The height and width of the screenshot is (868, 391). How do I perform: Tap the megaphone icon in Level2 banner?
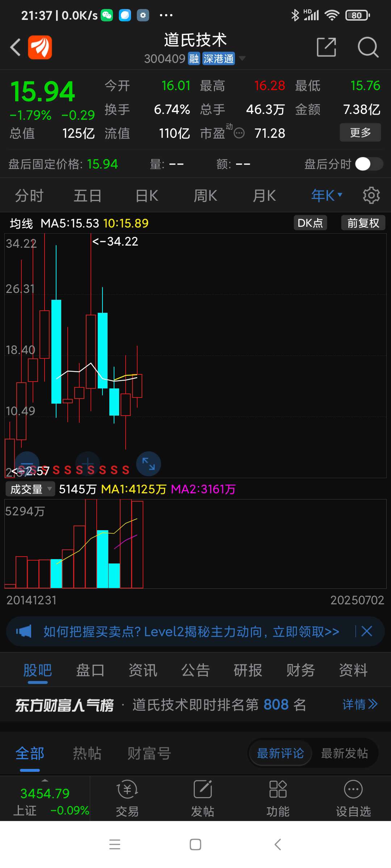point(24,631)
